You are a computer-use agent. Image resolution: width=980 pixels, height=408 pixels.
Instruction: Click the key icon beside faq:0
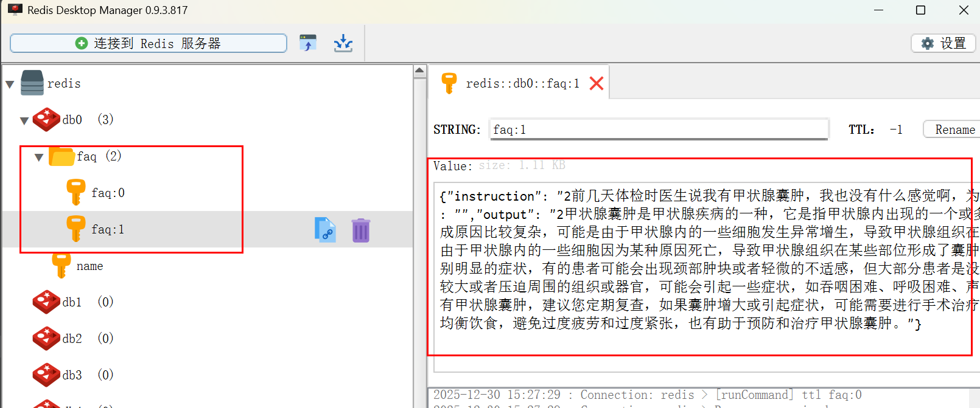[x=76, y=192]
